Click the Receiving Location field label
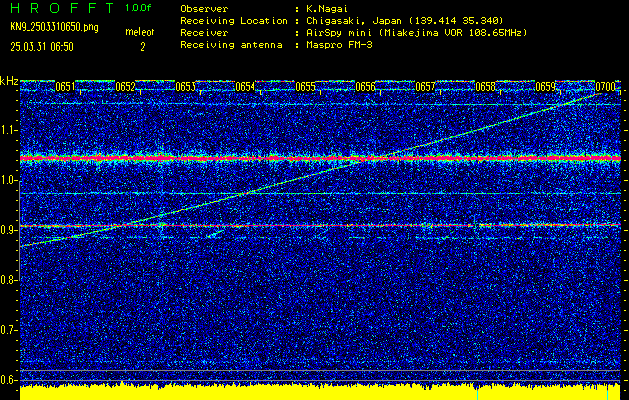Image resolution: width=629 pixels, height=400 pixels. click(x=234, y=20)
